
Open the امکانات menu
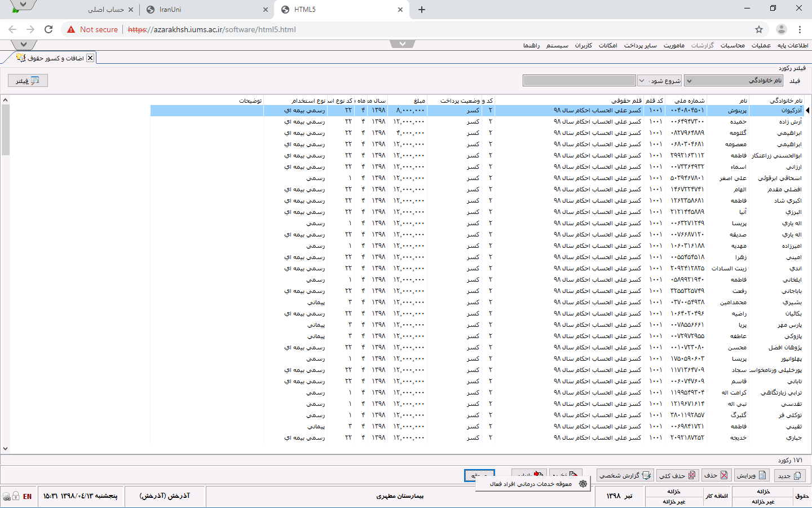point(608,45)
